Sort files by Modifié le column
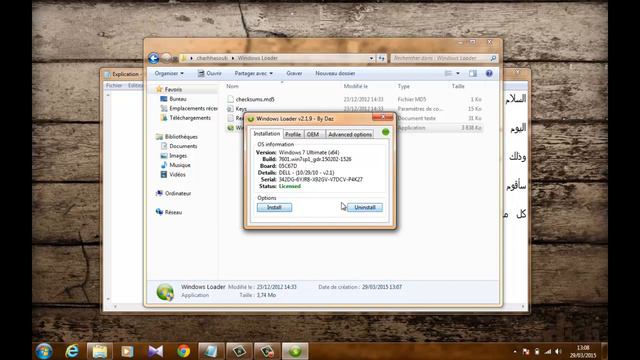Screen dimensions: 640x360 coord(356,86)
